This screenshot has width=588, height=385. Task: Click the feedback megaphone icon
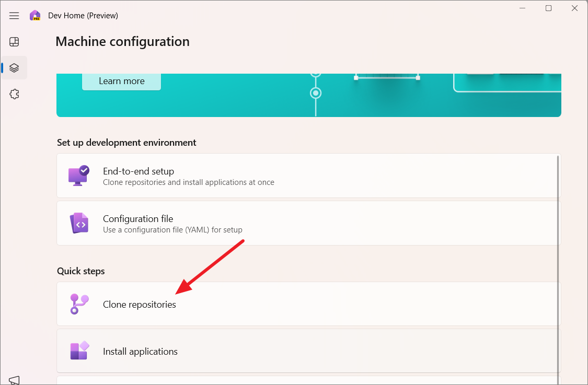[x=14, y=380]
